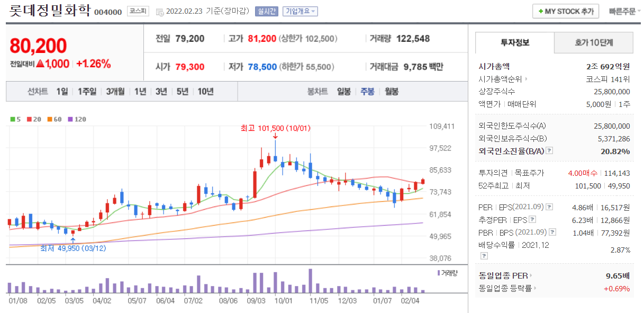The height and width of the screenshot is (313, 644).
Task: Click the 109,411 price axis label
Action: click(x=441, y=126)
